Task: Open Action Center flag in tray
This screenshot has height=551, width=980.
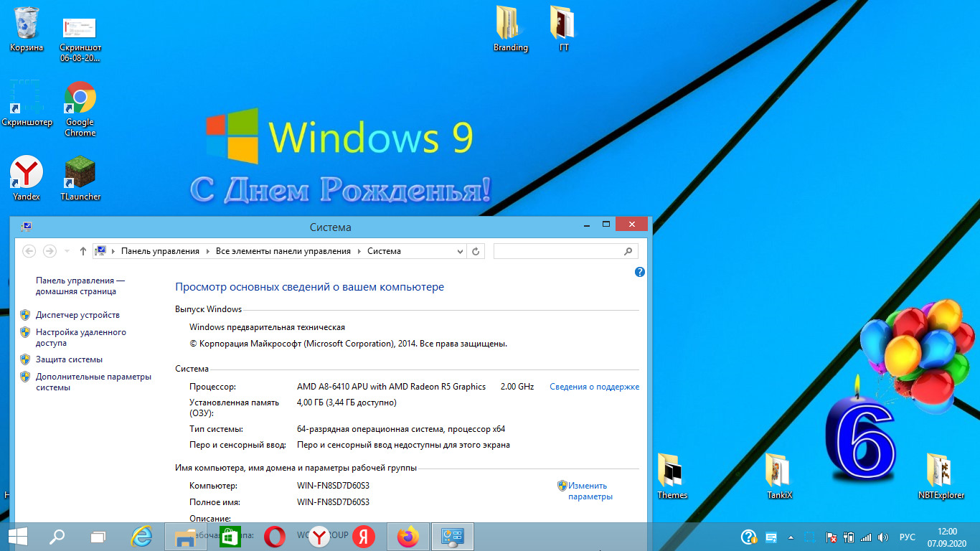Action: point(831,537)
